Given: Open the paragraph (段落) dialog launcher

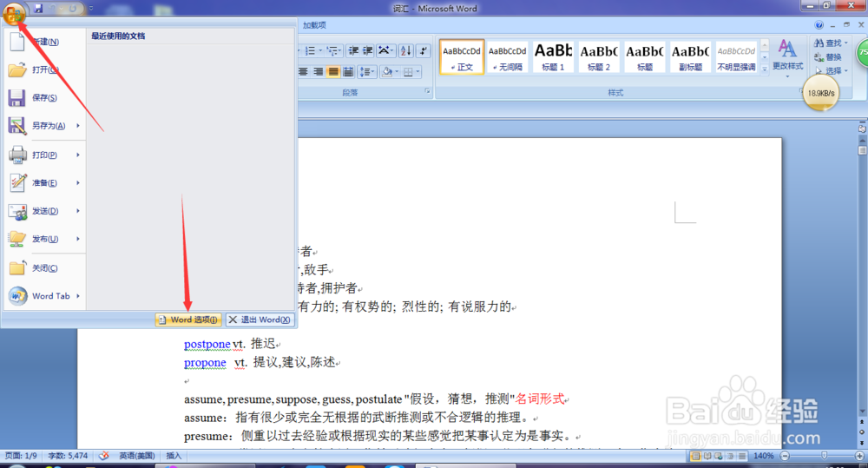Looking at the screenshot, I should point(427,91).
